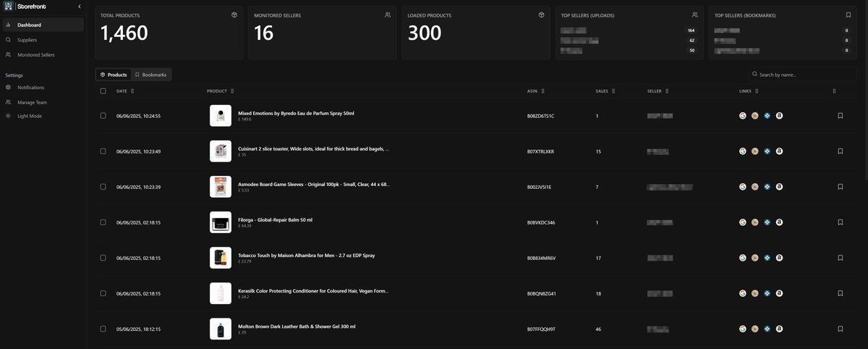
Task: Collapse the sidebar with the chevron
Action: point(79,7)
